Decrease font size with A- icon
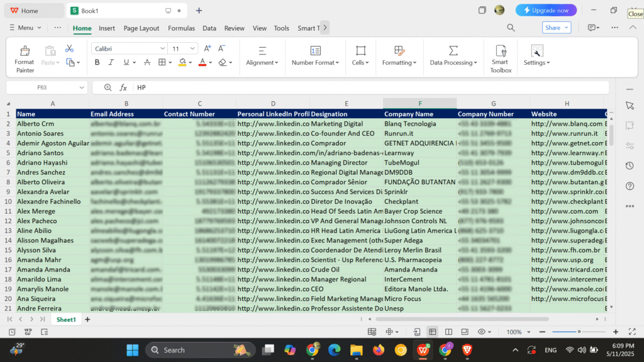 (x=221, y=48)
